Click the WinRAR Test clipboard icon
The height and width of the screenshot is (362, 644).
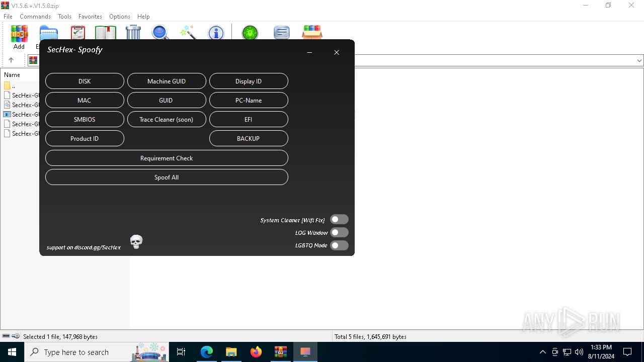point(78,32)
